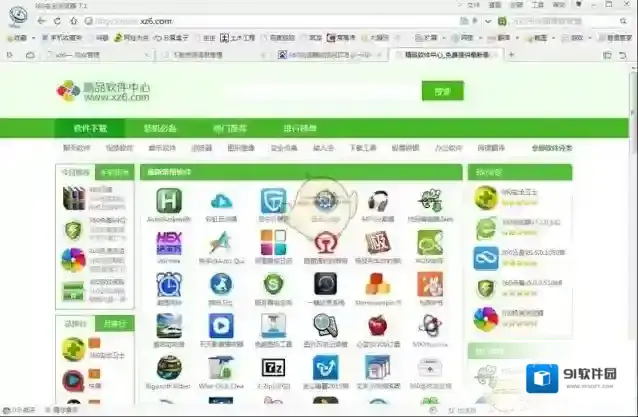Select the blue shield software icon
Screen dimensions: 638x417
(x=273, y=200)
